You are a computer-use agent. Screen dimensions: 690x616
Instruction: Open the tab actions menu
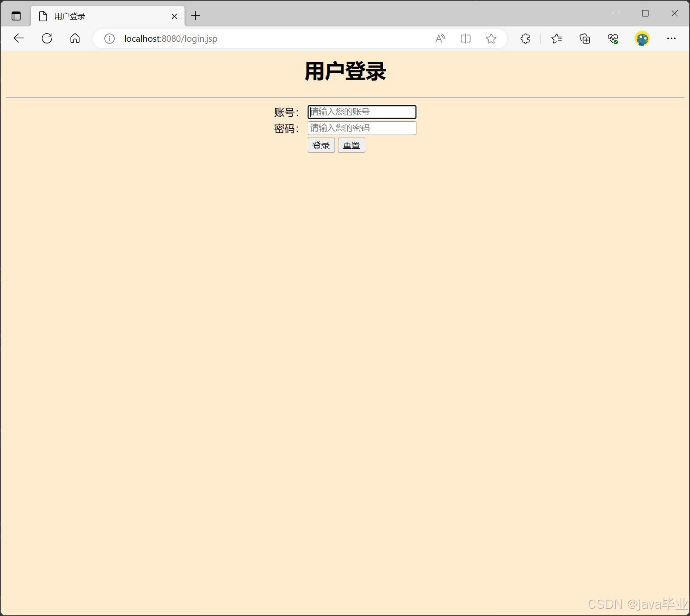pos(16,16)
